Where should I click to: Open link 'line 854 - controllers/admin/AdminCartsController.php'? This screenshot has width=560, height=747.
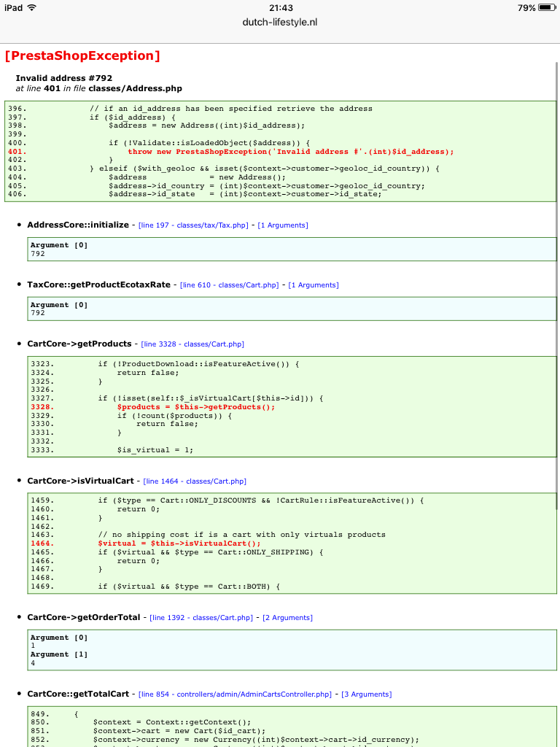236,694
